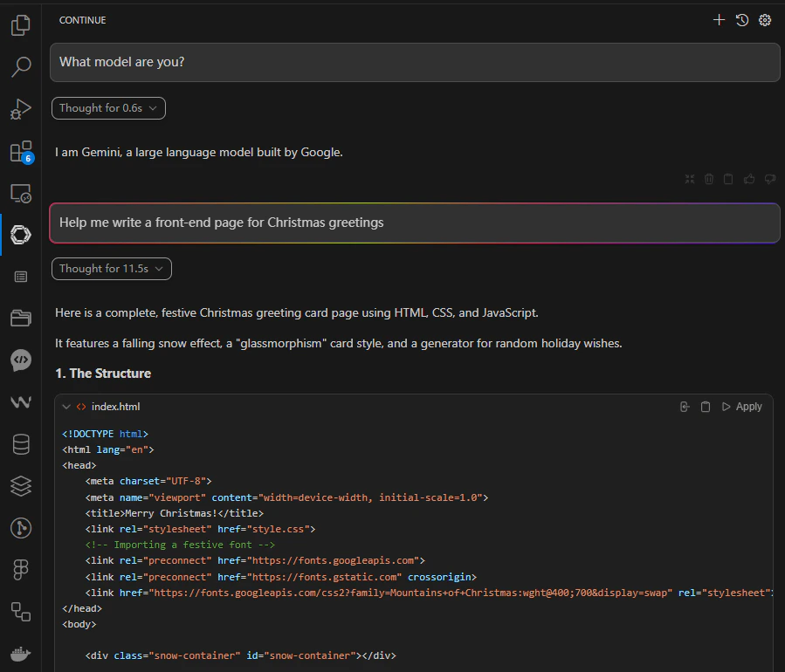This screenshot has height=672, width=785.
Task: Expand the 'Thought for 11.5s' dropdown
Action: tap(112, 269)
